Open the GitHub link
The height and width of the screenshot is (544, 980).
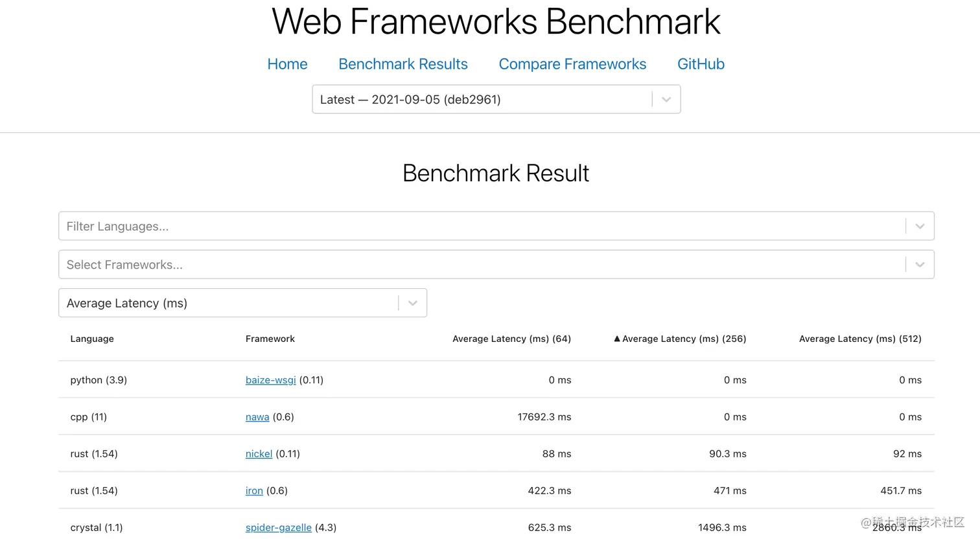(701, 64)
